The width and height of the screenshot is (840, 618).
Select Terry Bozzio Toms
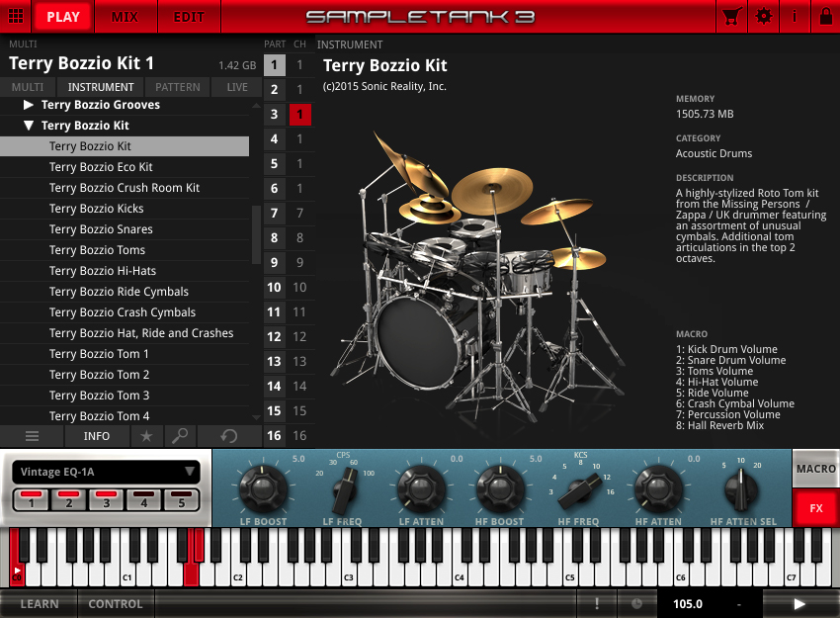tap(125, 250)
